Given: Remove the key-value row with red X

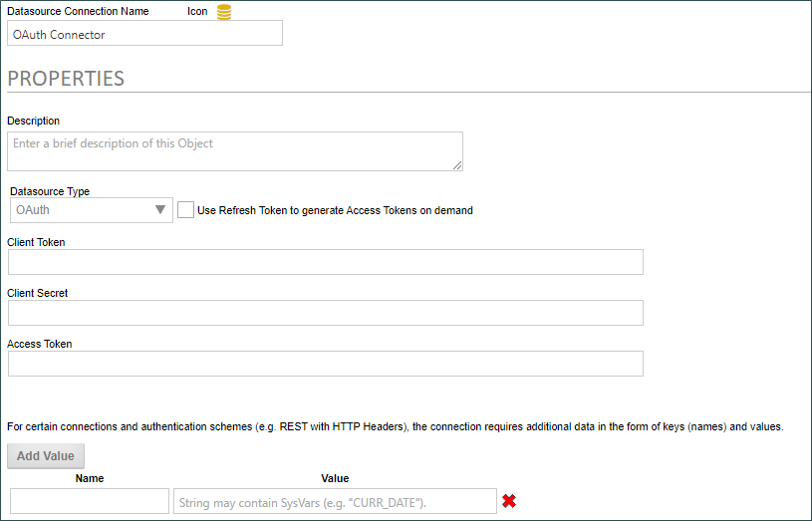Looking at the screenshot, I should 509,501.
